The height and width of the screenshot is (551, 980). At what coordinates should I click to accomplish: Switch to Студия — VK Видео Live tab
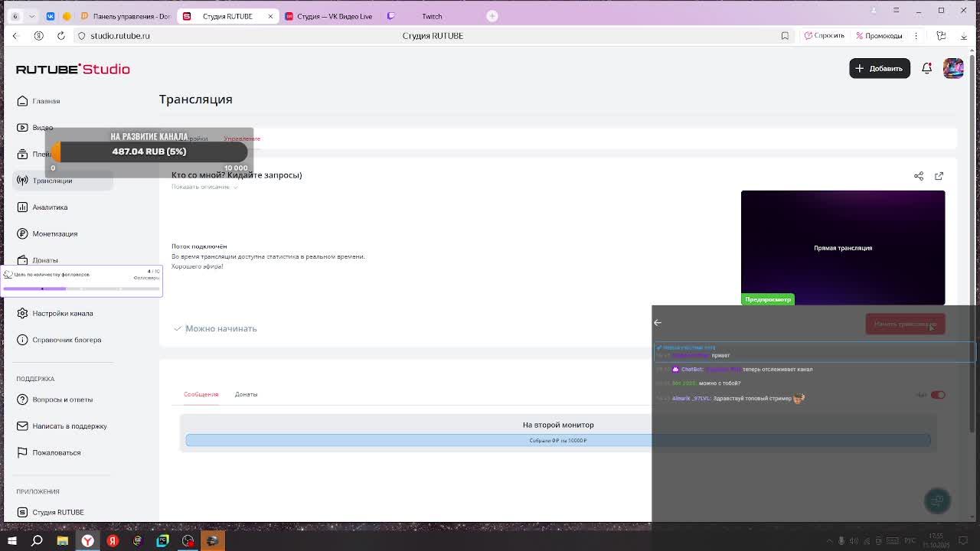point(328,16)
